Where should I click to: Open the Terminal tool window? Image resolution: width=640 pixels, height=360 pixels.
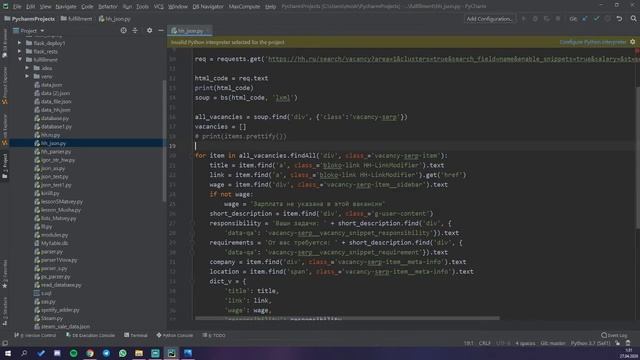(x=136, y=336)
